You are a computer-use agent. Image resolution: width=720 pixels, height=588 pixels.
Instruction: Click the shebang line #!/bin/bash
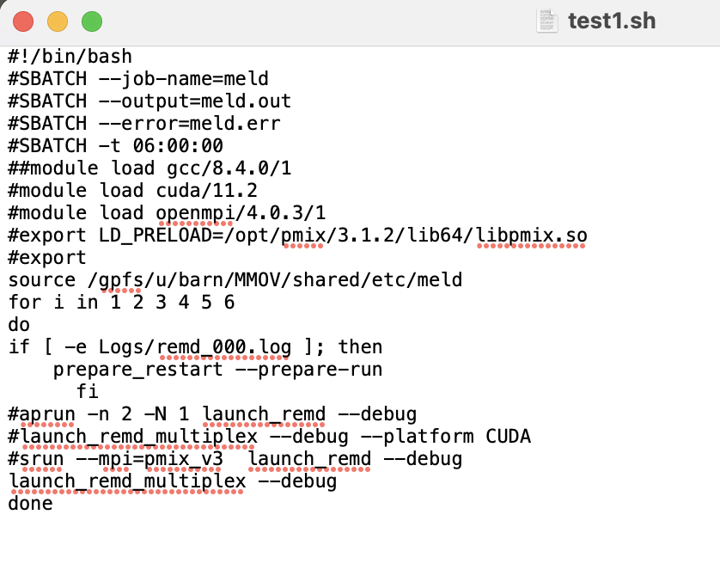click(x=70, y=56)
